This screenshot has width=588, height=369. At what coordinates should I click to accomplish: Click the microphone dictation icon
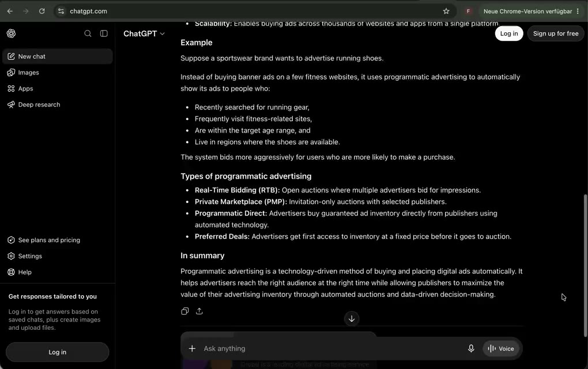click(471, 348)
